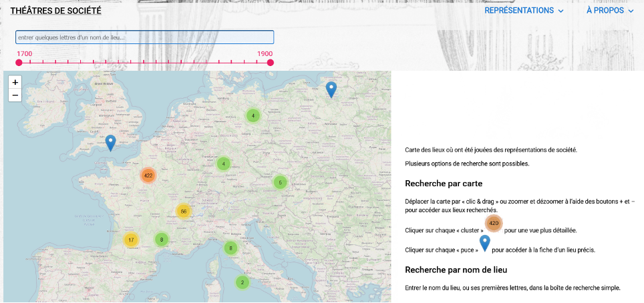
Task: Open the green 8 cluster in northern Italy
Action: (230, 248)
